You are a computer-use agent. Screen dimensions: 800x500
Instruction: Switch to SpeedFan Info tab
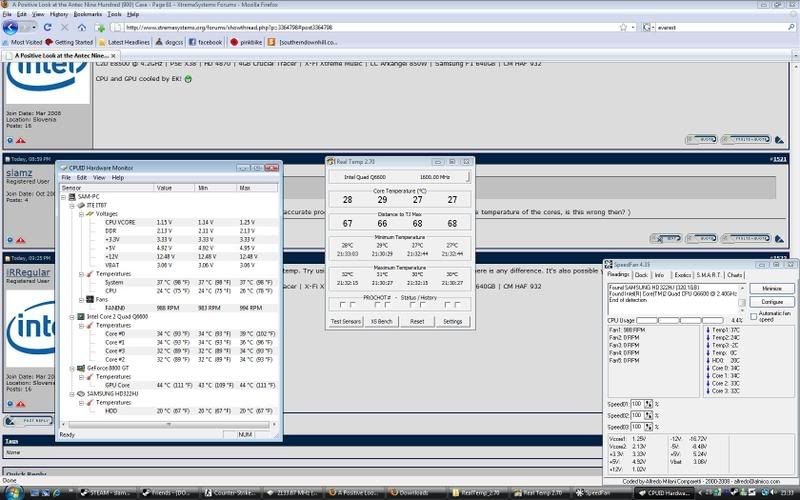tap(659, 275)
